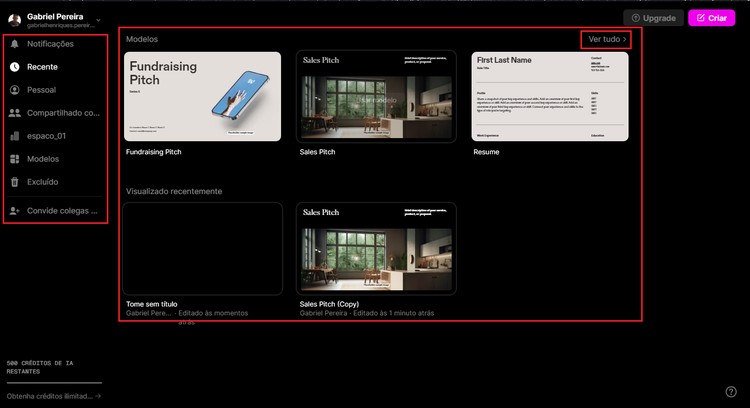Click the AI credits progress bar
This screenshot has height=408, width=750.
[x=54, y=383]
